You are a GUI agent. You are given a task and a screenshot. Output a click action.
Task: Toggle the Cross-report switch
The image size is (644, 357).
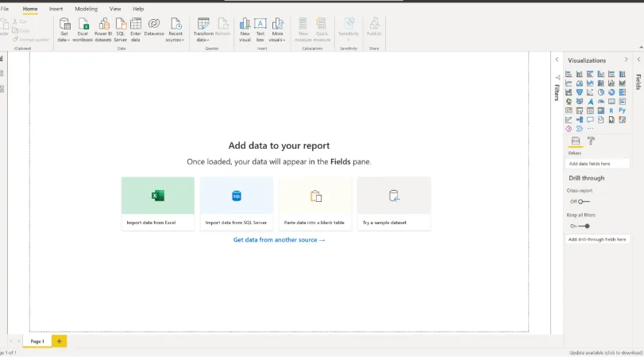584,201
